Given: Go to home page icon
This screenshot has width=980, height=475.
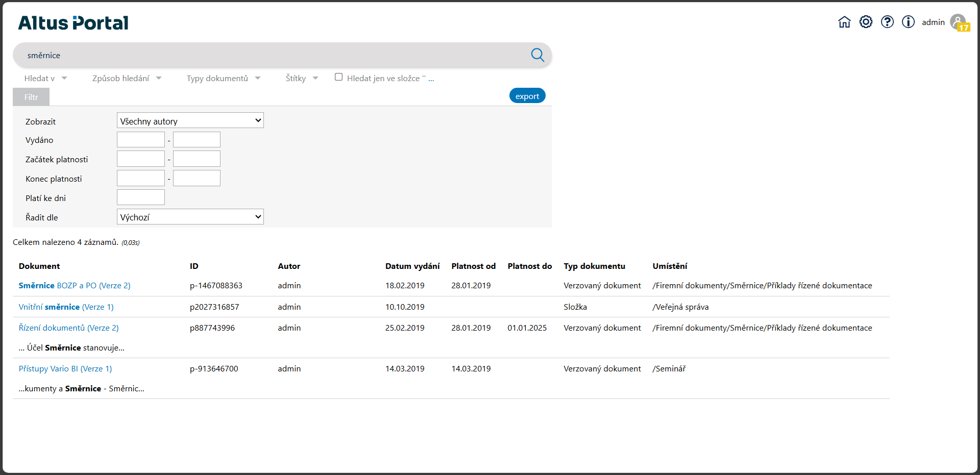Looking at the screenshot, I should 844,22.
